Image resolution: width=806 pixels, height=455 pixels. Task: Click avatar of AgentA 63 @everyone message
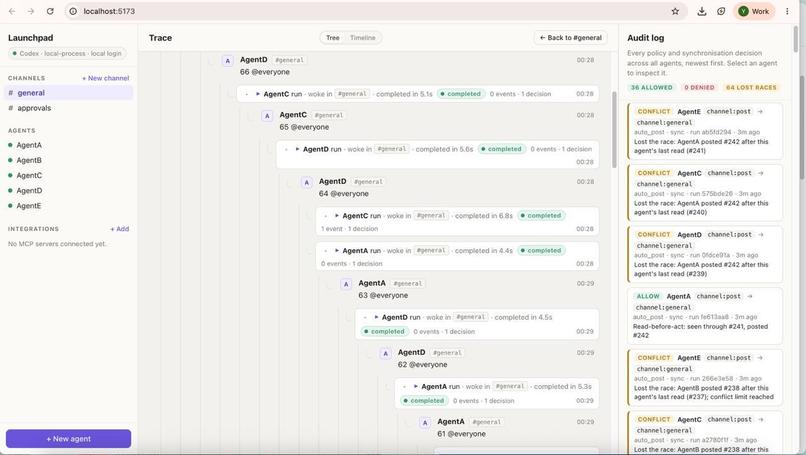coord(346,284)
